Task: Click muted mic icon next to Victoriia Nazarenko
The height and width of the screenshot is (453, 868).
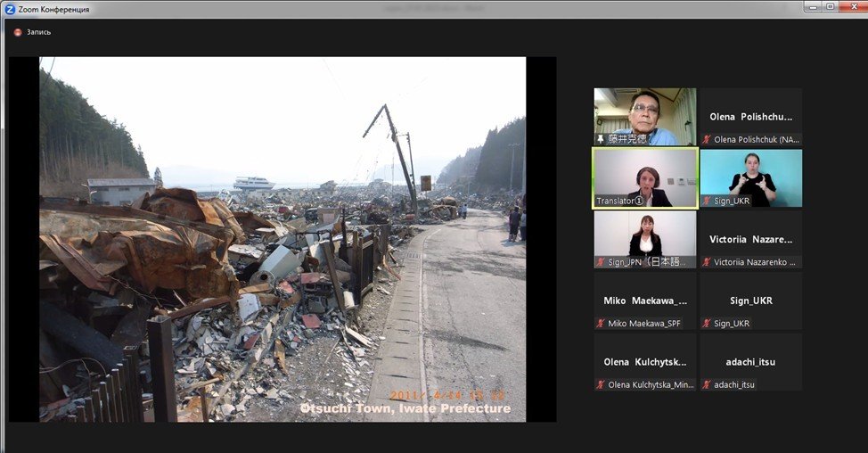Action: point(707,262)
